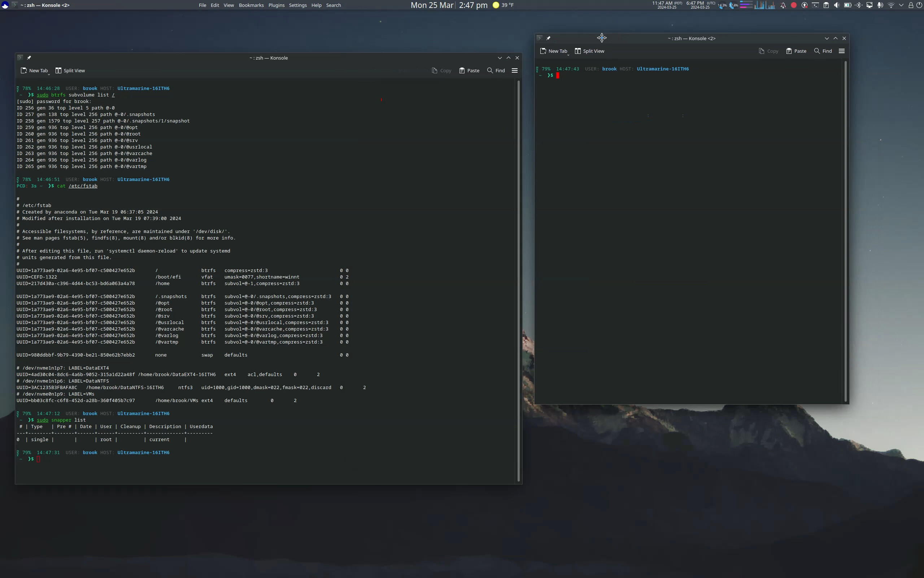Click the lock screen icon in the panel
Image resolution: width=924 pixels, height=578 pixels.
(x=911, y=5)
